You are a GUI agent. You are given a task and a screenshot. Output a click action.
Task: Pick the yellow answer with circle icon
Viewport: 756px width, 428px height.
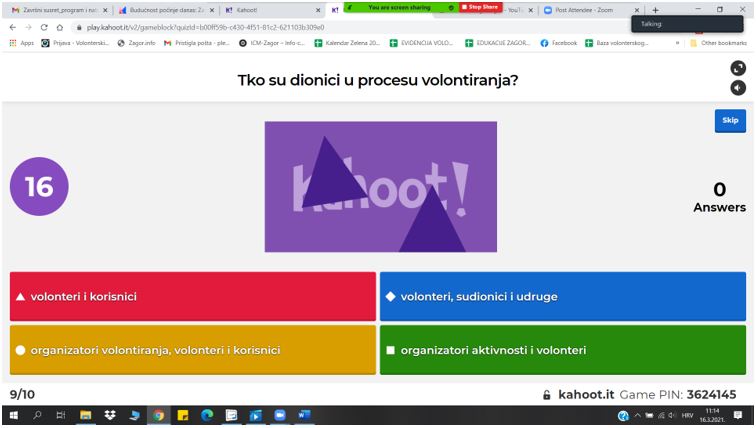pyautogui.click(x=193, y=350)
